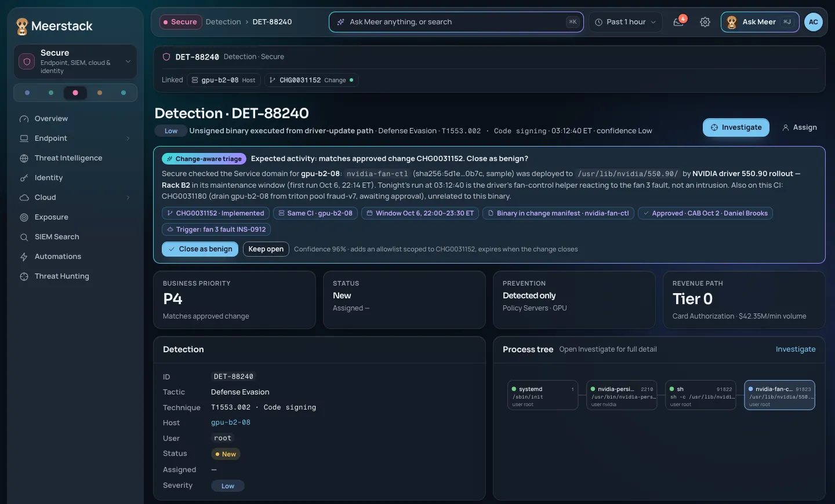Click Investigate link in Process tree panel
Image resolution: width=835 pixels, height=504 pixels.
(796, 349)
